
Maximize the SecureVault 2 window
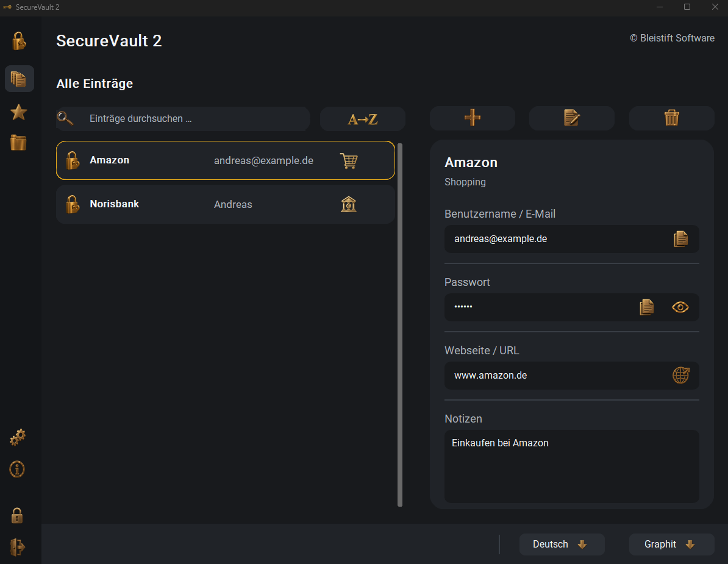click(687, 7)
